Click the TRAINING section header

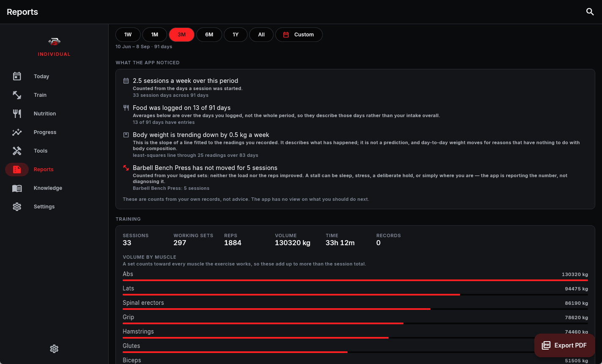(x=128, y=219)
